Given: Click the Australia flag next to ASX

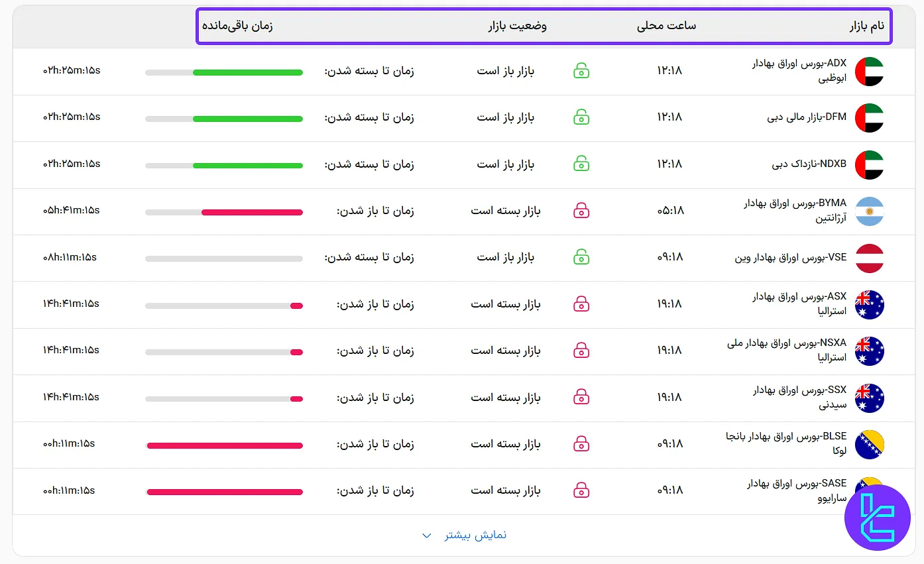Looking at the screenshot, I should (870, 304).
